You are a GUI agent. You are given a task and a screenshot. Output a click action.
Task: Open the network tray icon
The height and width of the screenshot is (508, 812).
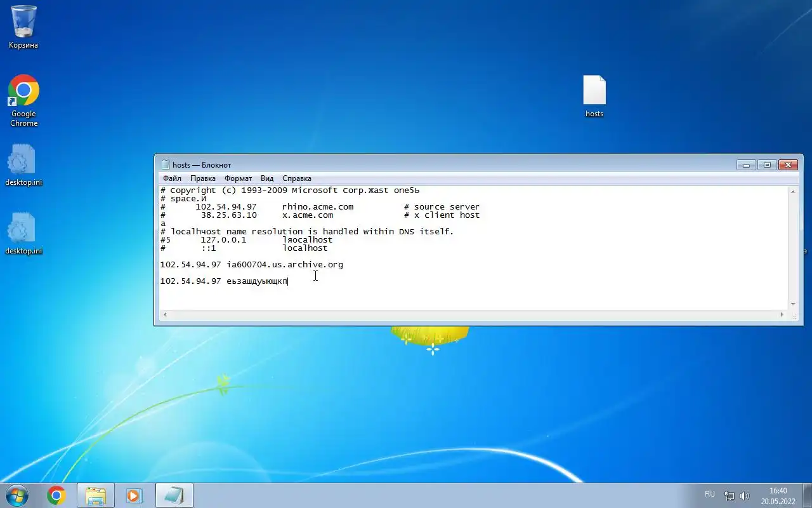pos(730,495)
